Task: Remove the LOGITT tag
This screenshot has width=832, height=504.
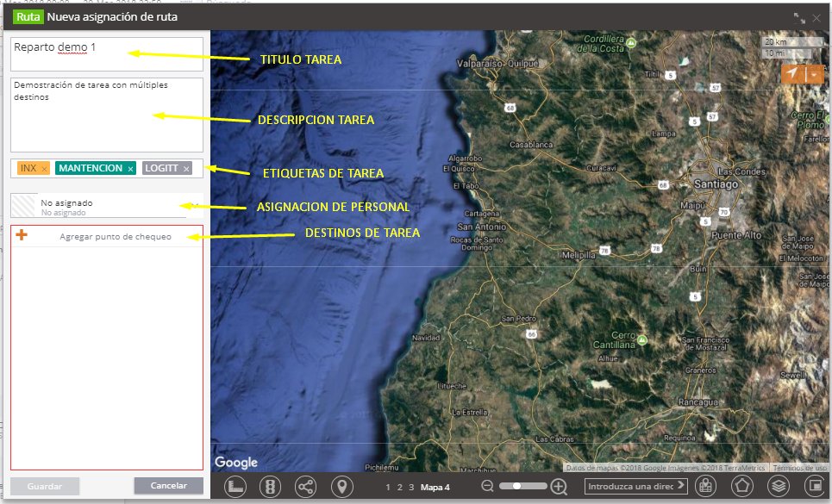Action: pyautogui.click(x=186, y=169)
